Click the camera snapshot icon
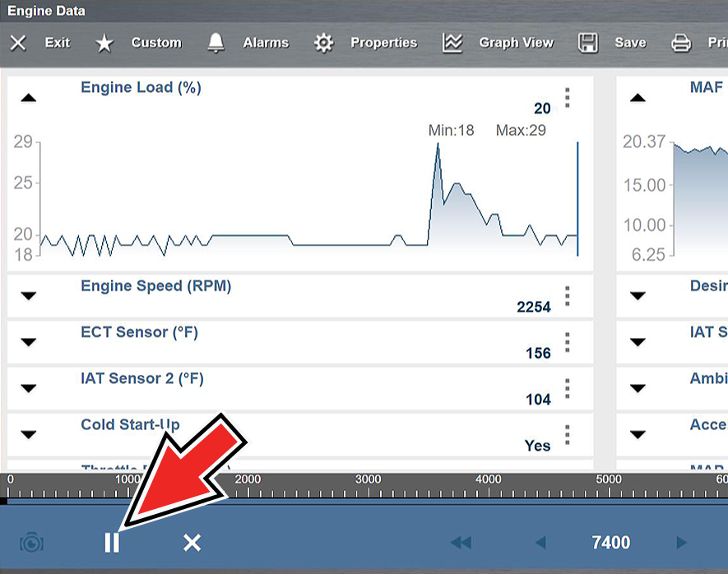Screen dimensions: 728x574 tap(32, 543)
